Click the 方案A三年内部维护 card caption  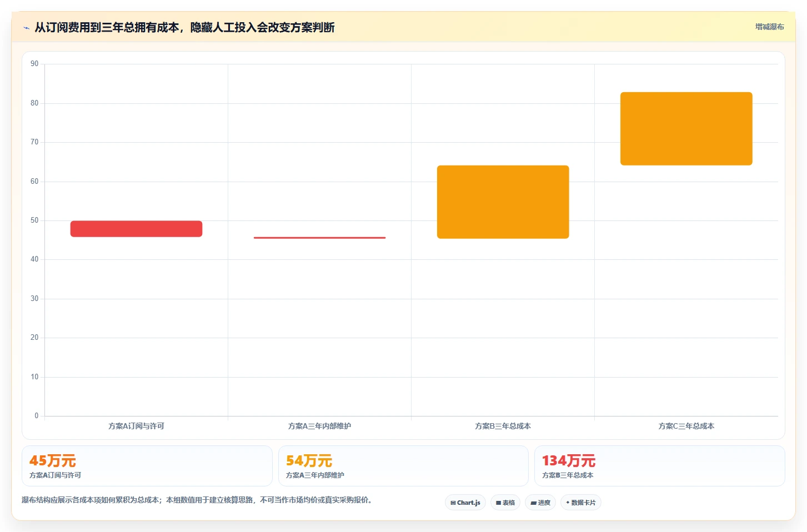315,475
